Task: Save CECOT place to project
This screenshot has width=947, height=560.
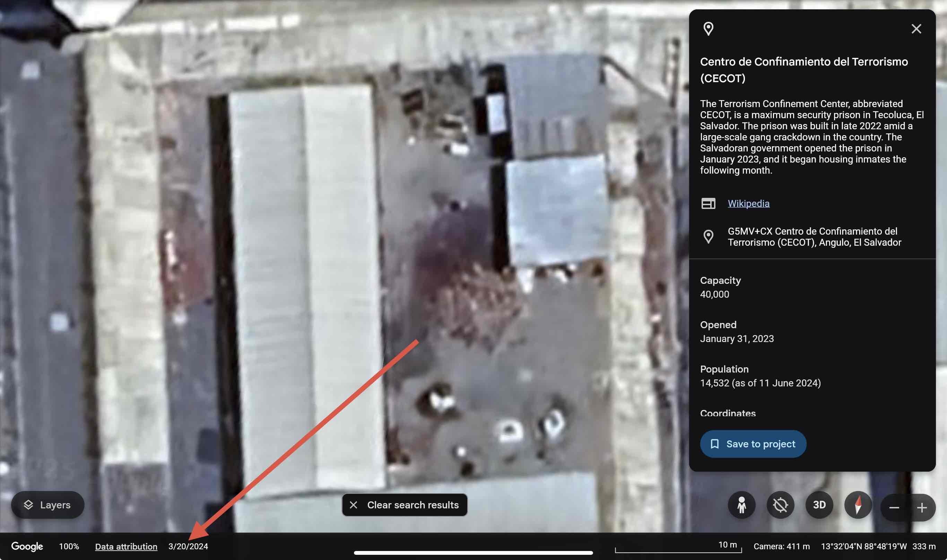Action: (x=753, y=444)
